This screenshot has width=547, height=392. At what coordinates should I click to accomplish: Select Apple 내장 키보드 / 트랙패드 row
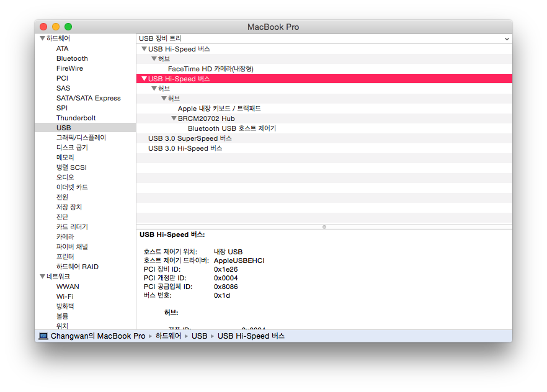(x=219, y=109)
